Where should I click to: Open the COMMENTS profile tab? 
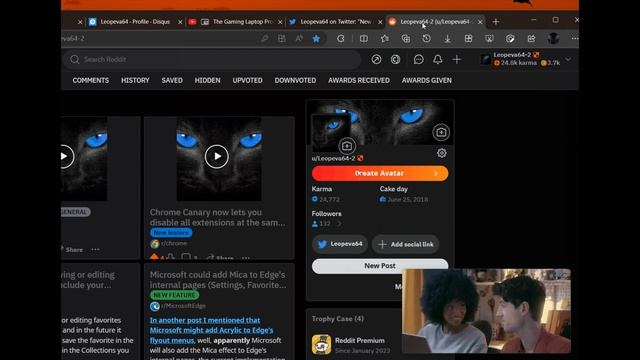click(x=91, y=80)
